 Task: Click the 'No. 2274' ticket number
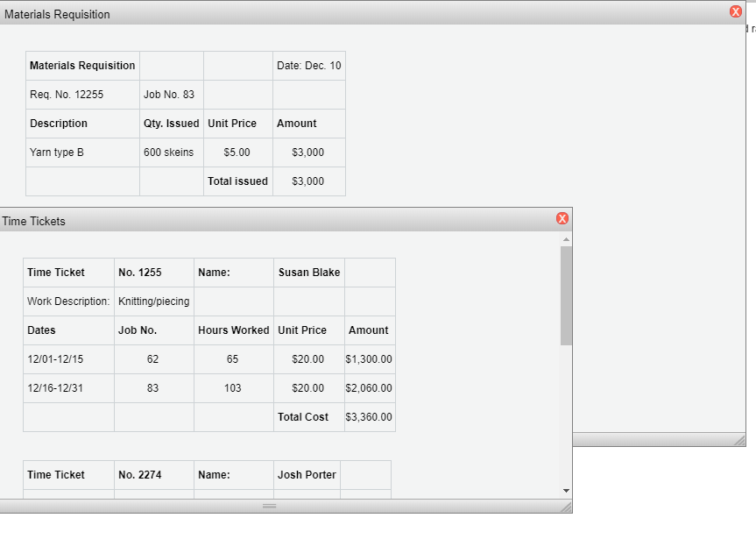pyautogui.click(x=140, y=475)
